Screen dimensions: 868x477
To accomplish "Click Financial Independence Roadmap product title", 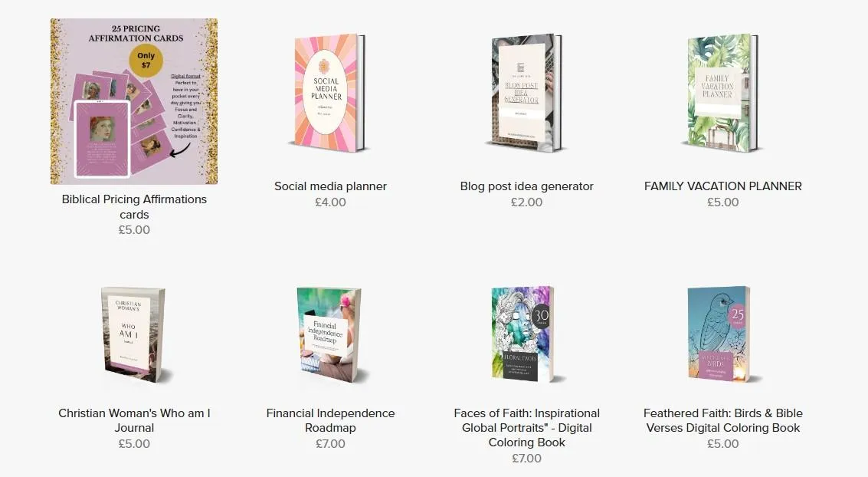I will coord(330,420).
